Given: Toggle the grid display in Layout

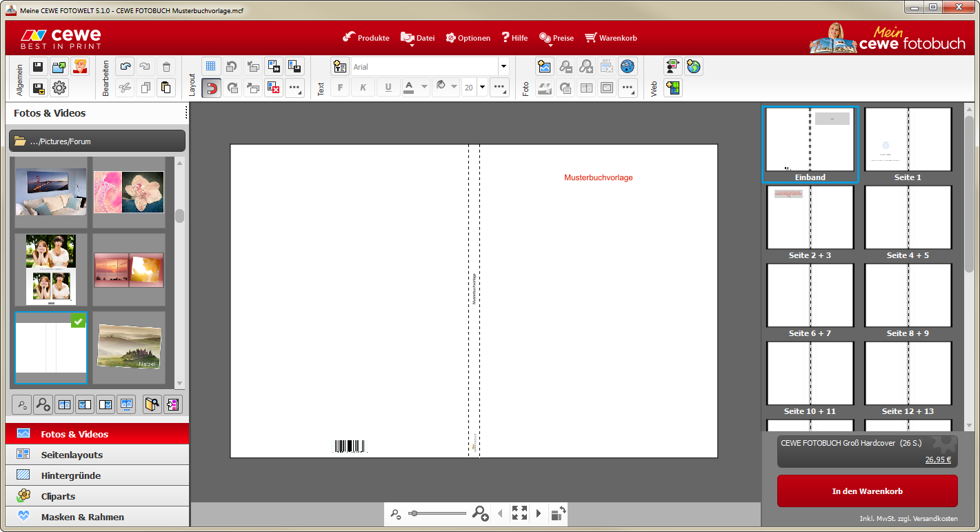Looking at the screenshot, I should [x=211, y=67].
